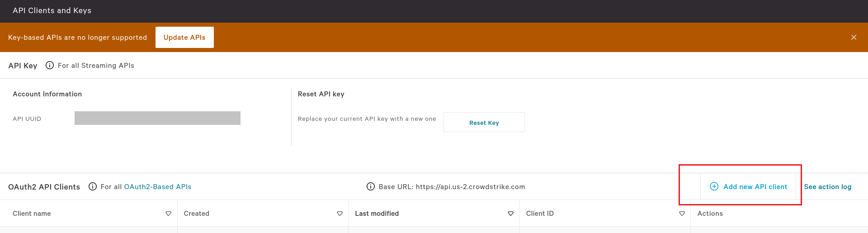This screenshot has width=868, height=233.
Task: Dismiss the key-based APIs warning banner
Action: pos(854,38)
